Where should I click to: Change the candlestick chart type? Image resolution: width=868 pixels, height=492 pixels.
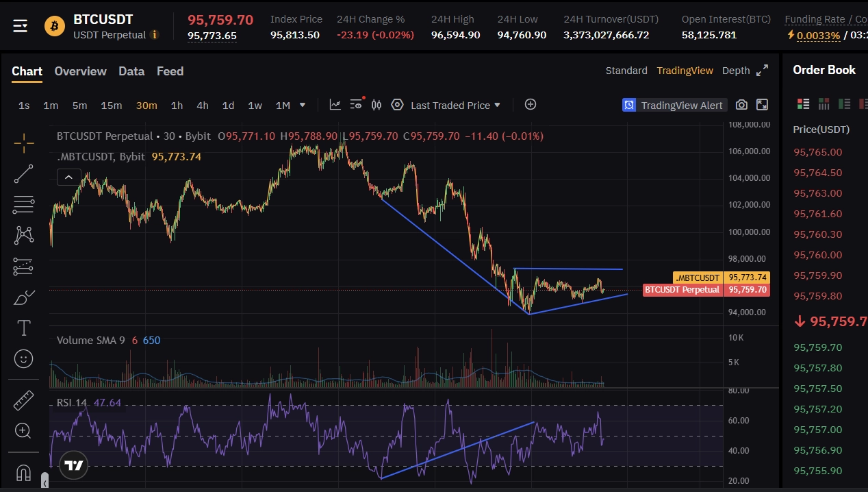click(376, 105)
